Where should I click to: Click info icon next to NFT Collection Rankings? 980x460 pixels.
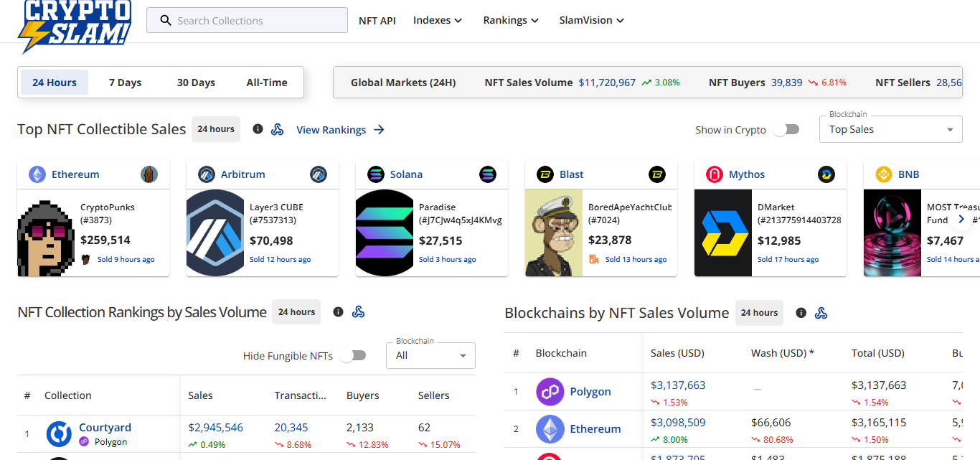point(338,312)
